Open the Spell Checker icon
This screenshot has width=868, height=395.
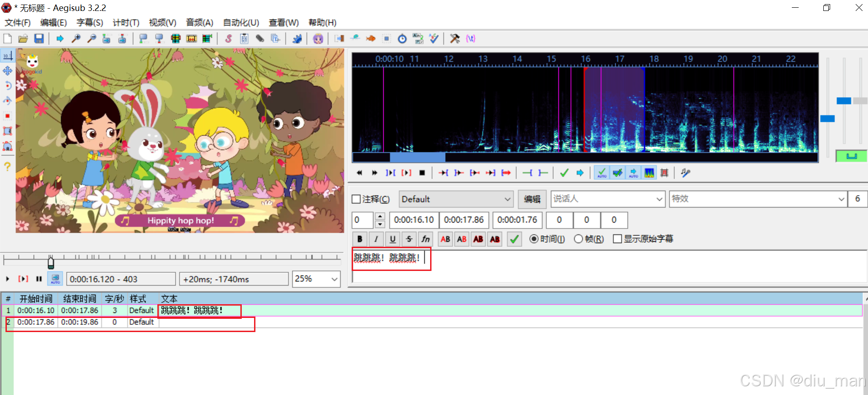[x=434, y=39]
